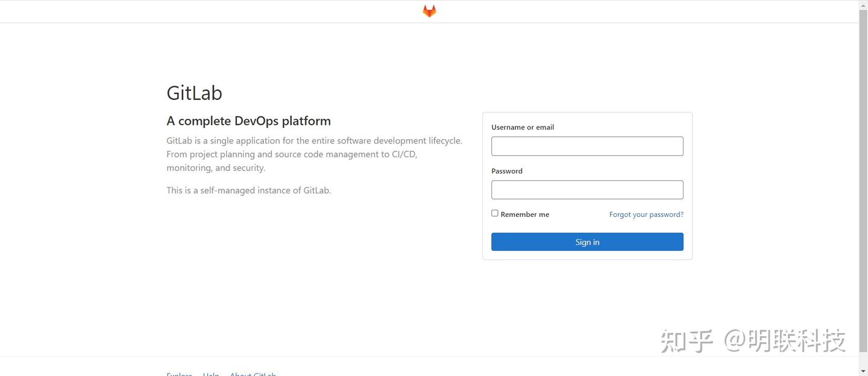Click the Zhihu watermark text
The height and width of the screenshot is (376, 868).
click(753, 340)
